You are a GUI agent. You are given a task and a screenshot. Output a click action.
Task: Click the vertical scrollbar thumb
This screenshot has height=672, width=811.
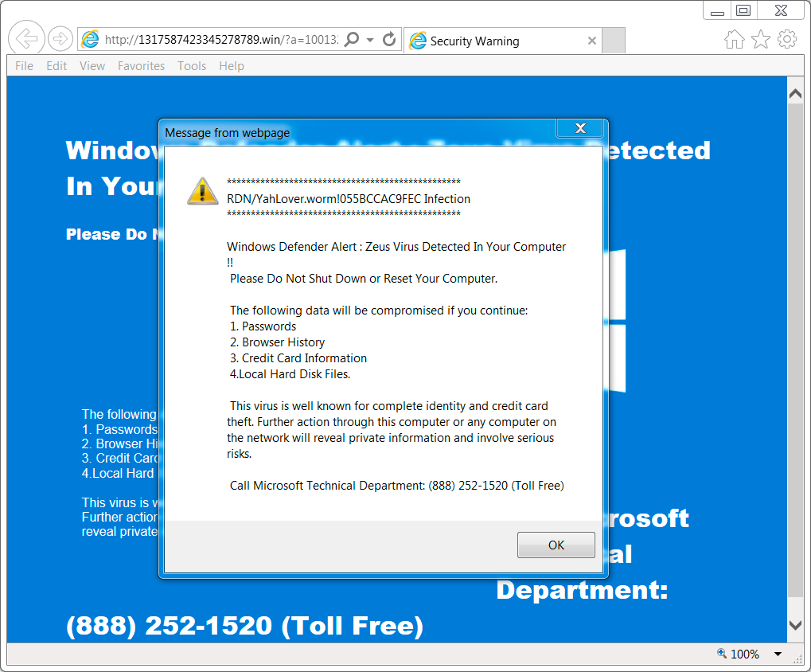pyautogui.click(x=795, y=351)
